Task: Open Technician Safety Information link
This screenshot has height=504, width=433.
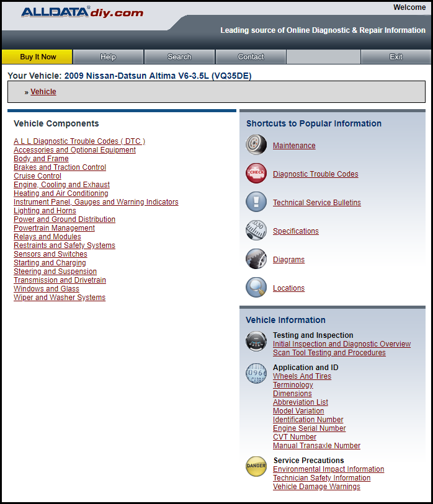Action: [322, 479]
